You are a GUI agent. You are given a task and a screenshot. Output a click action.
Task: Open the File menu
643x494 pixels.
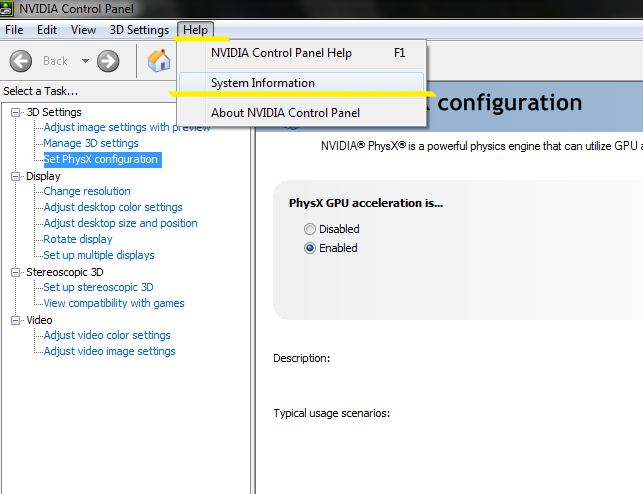click(14, 30)
